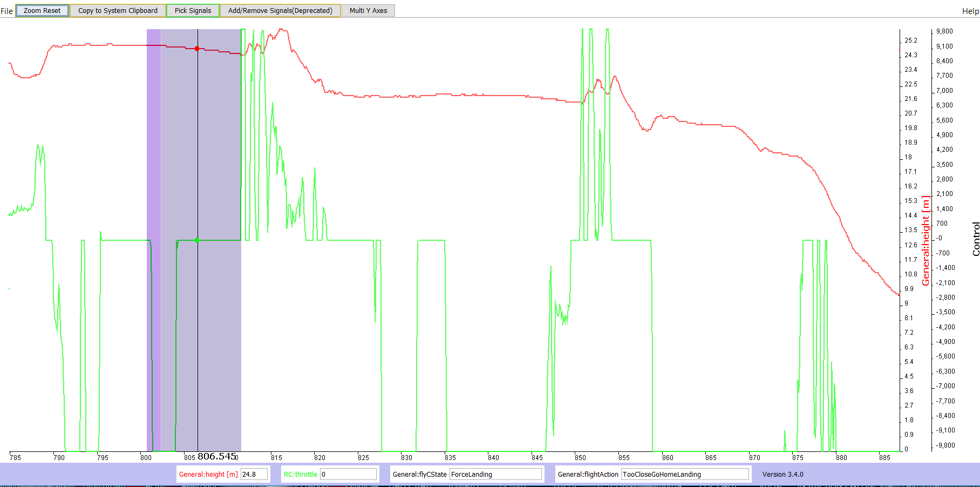Toggle the Multi Y Axes button
980x487 pixels.
pyautogui.click(x=368, y=10)
